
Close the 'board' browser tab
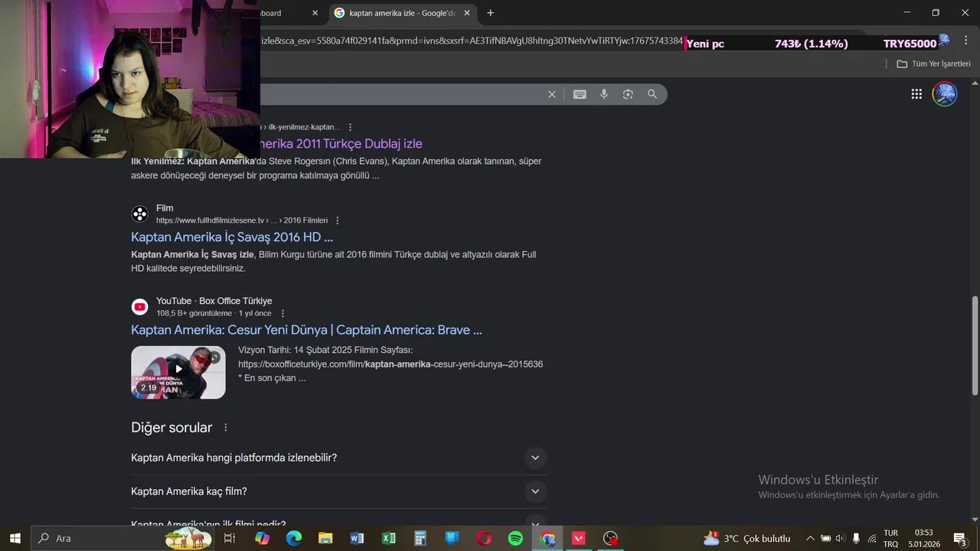click(315, 13)
